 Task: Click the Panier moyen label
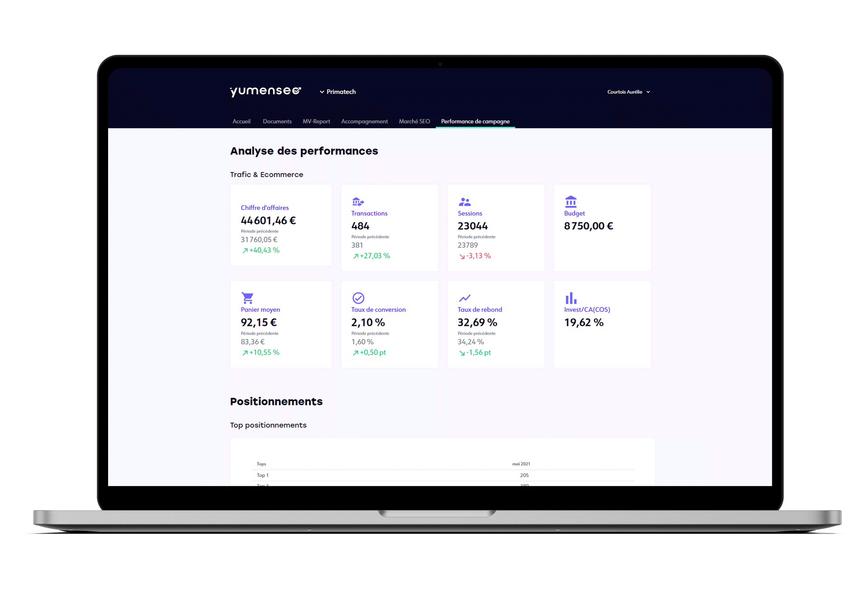click(x=260, y=310)
